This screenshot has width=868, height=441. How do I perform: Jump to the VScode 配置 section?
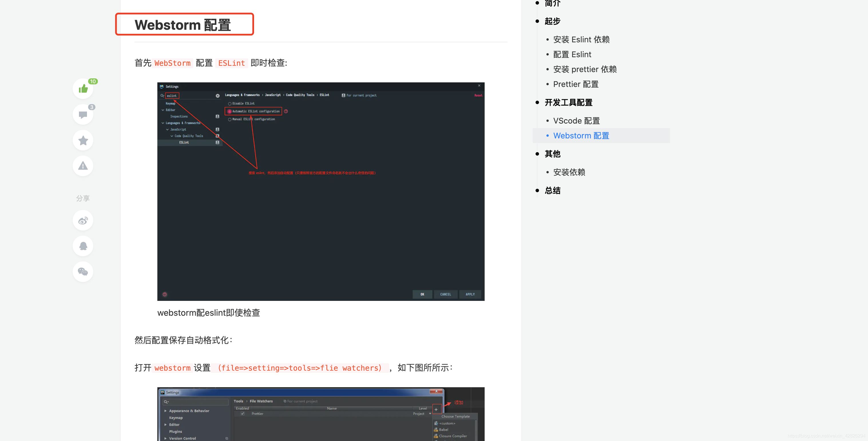point(576,121)
